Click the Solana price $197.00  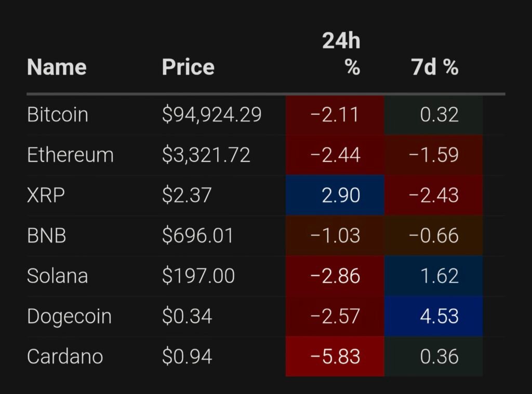[x=198, y=276]
